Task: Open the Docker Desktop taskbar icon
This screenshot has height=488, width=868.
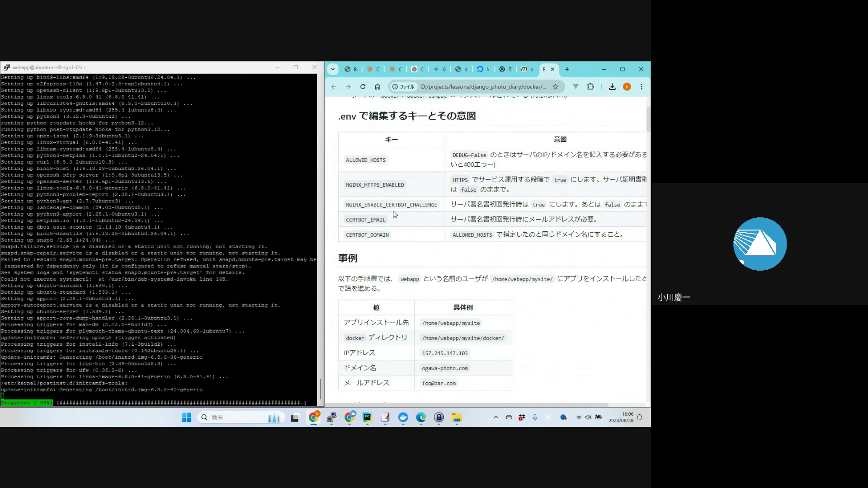Action: coord(403,418)
